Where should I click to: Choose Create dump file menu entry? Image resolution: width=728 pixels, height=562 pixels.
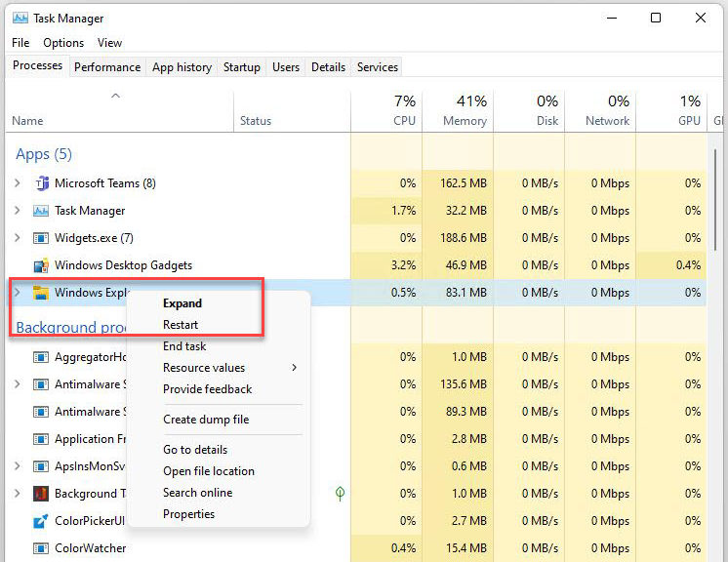click(206, 420)
